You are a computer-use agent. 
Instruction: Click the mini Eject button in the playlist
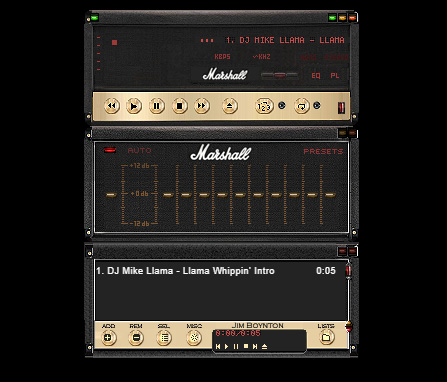(x=264, y=347)
